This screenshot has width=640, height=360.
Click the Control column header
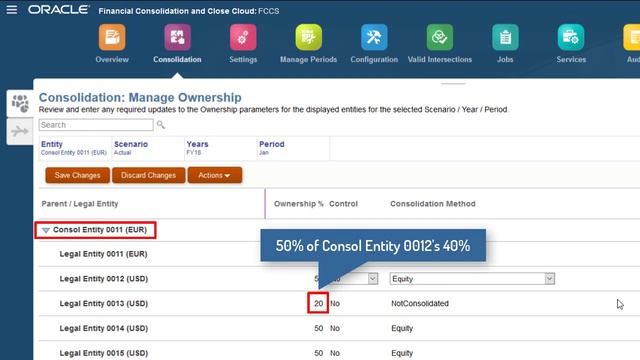(x=343, y=204)
